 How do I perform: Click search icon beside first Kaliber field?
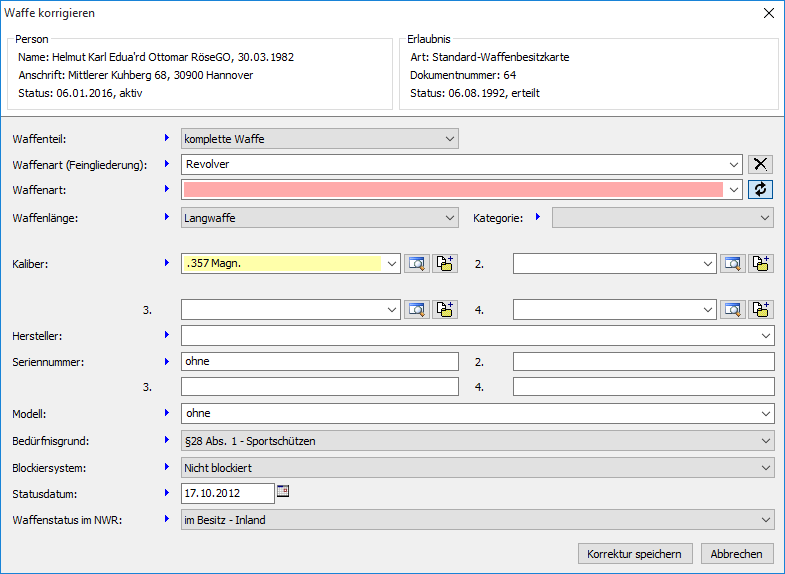point(416,263)
